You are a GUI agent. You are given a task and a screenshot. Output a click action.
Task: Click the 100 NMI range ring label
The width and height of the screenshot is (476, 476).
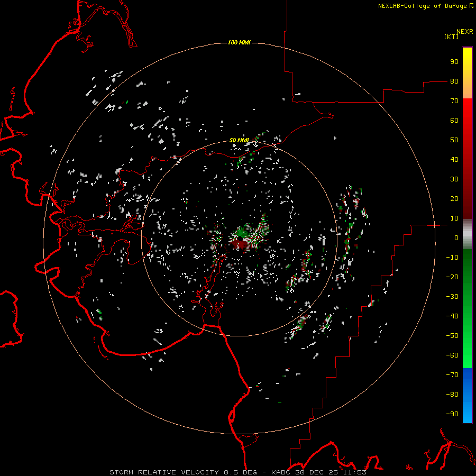pos(239,42)
